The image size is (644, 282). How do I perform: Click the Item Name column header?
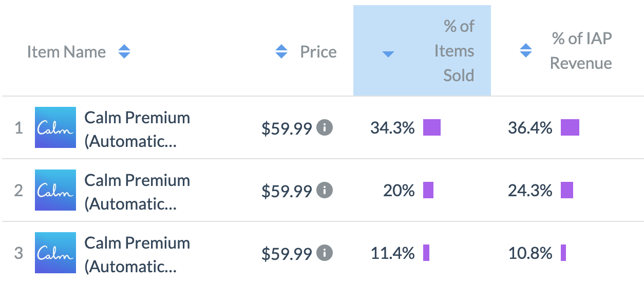(66, 52)
